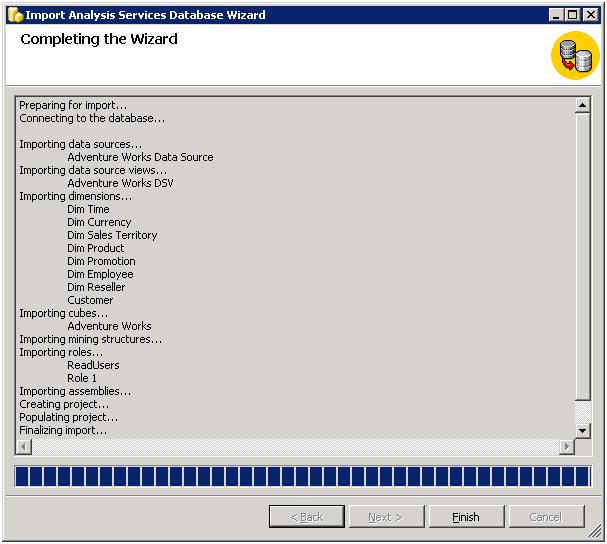The width and height of the screenshot is (607, 544).
Task: Select the 'Customer' dimension entry
Action: (x=90, y=300)
